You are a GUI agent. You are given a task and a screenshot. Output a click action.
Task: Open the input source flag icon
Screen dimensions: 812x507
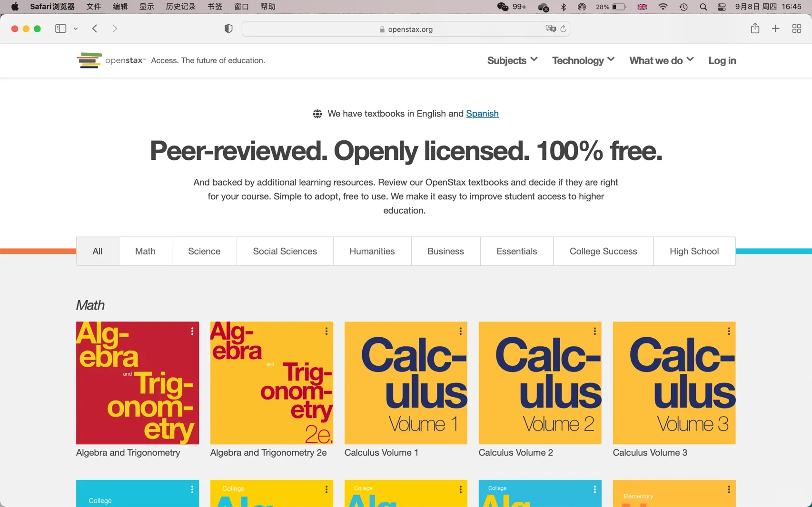[x=642, y=7]
